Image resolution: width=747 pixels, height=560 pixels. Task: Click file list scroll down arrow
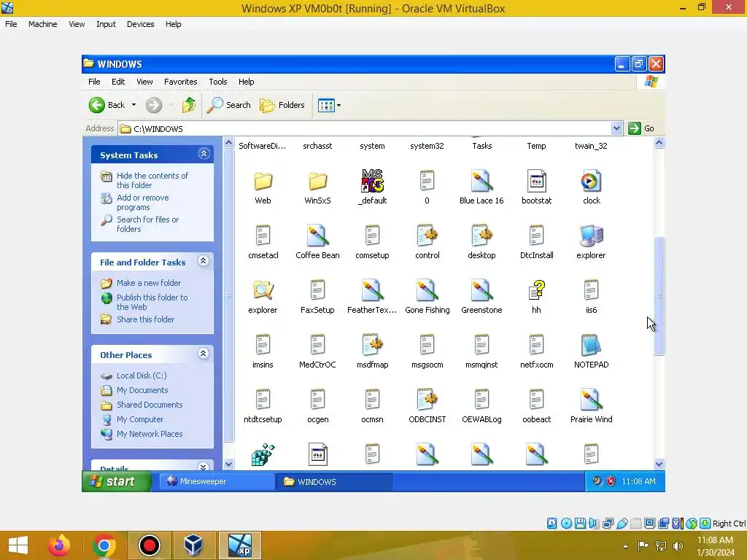pyautogui.click(x=659, y=464)
